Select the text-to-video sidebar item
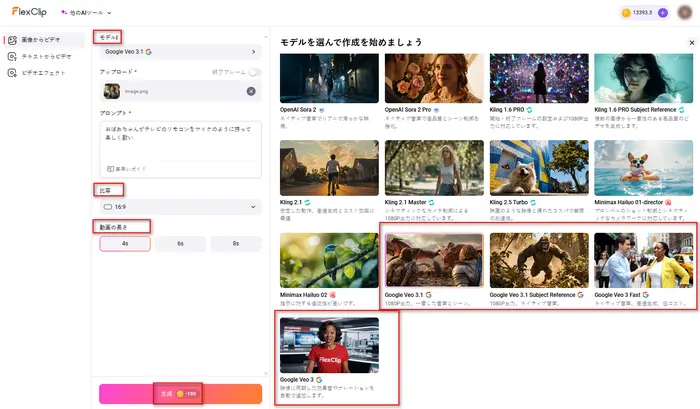This screenshot has height=409, width=700. (x=44, y=56)
